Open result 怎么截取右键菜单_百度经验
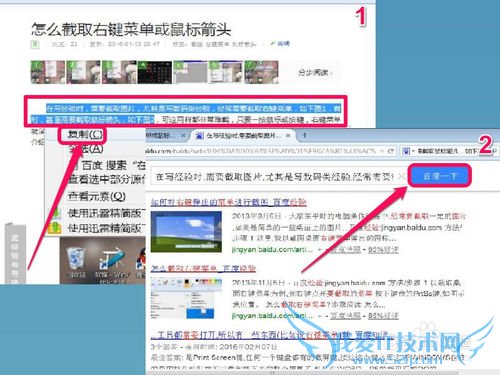The image size is (500, 375). point(203,268)
